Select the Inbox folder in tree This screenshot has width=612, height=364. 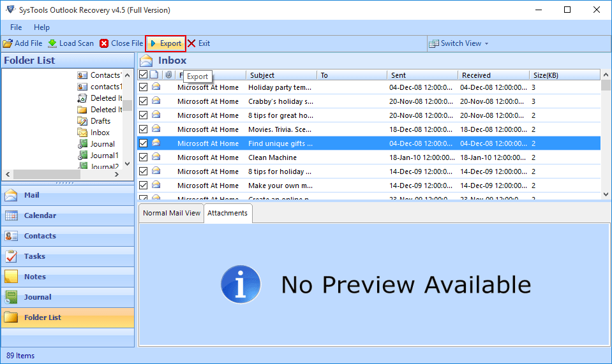click(94, 133)
